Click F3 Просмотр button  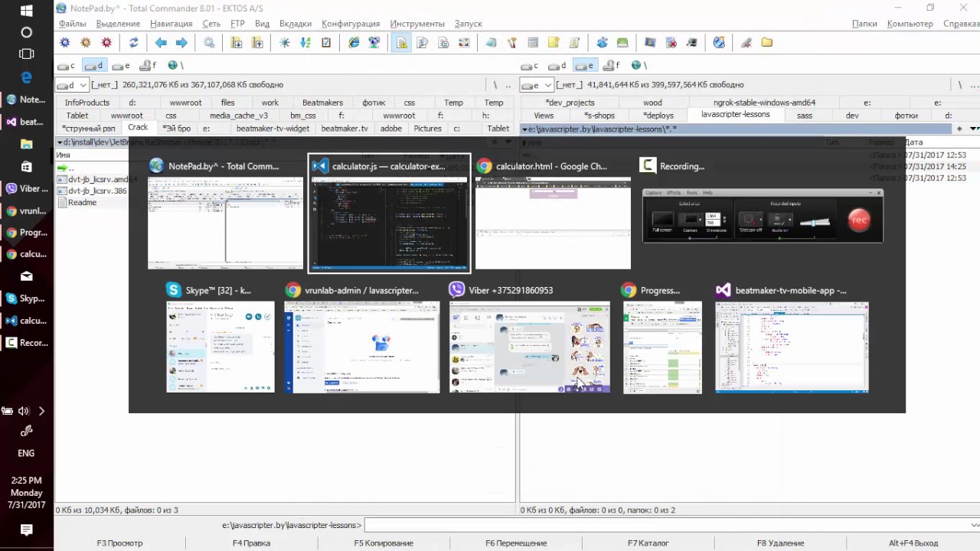(x=119, y=543)
